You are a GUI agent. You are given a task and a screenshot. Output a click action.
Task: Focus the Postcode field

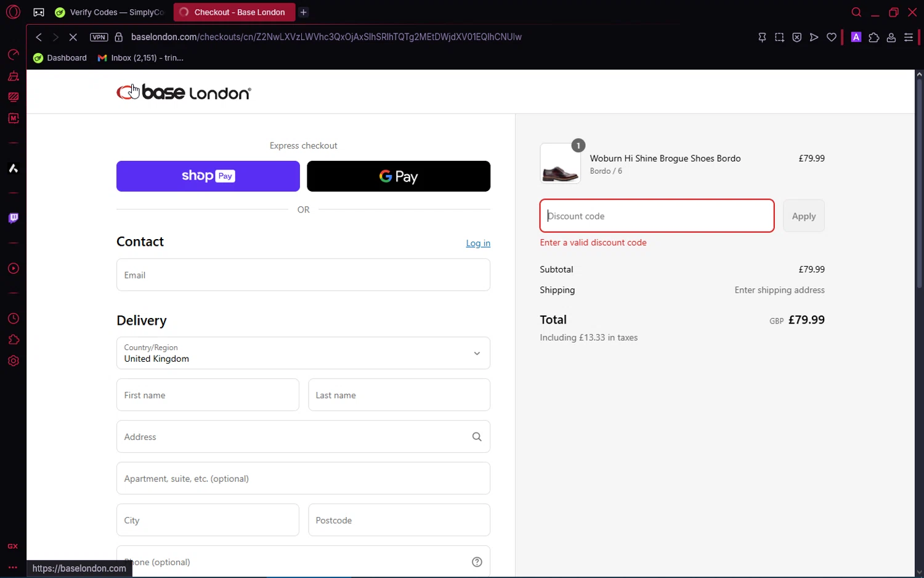399,520
